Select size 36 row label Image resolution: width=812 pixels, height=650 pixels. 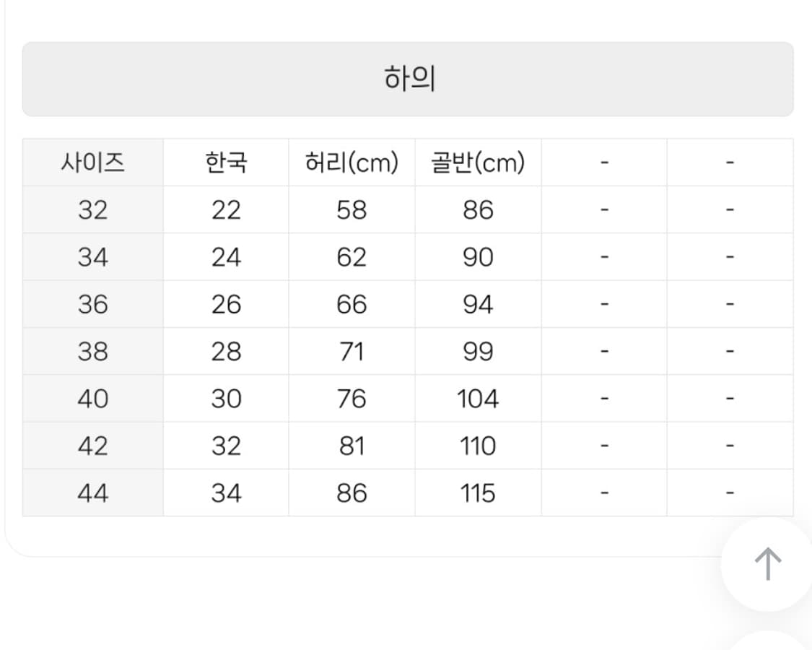coord(92,304)
